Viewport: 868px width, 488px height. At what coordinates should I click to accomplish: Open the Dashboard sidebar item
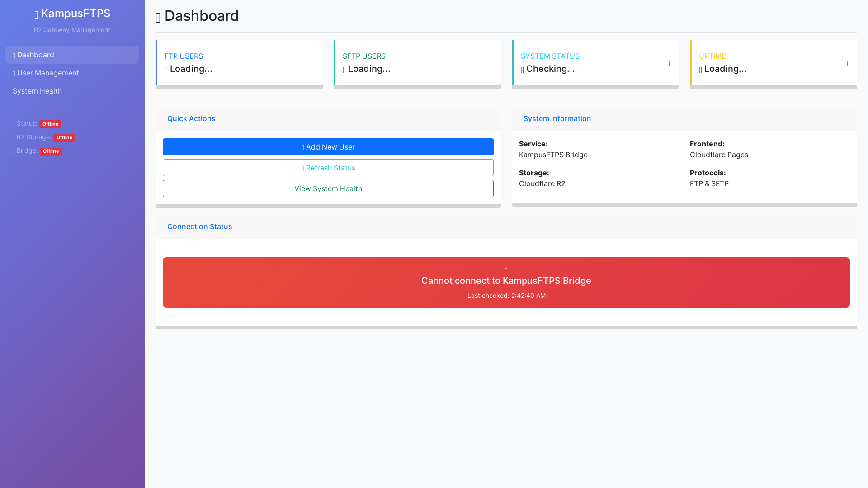click(x=72, y=55)
